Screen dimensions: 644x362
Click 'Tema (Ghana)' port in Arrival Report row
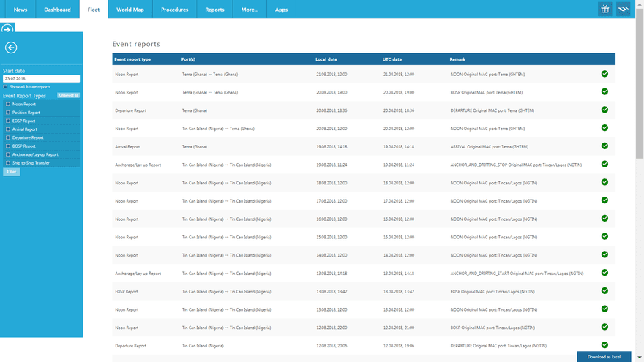click(195, 146)
